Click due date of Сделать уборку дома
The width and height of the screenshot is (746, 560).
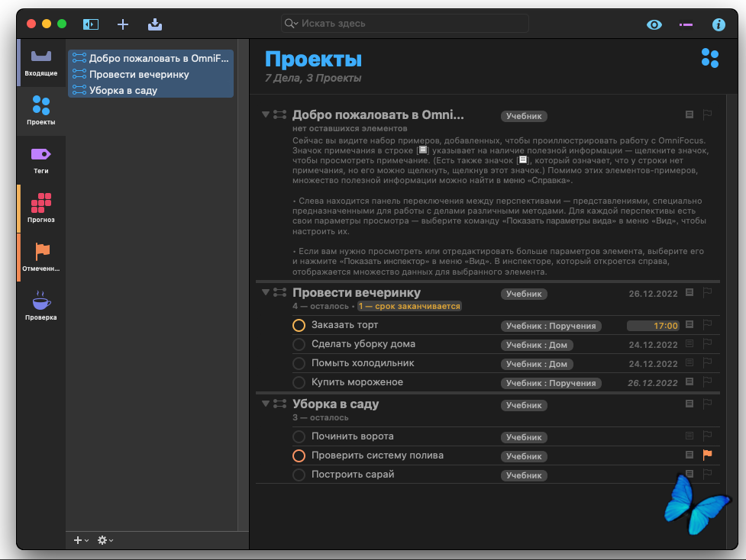tap(653, 345)
